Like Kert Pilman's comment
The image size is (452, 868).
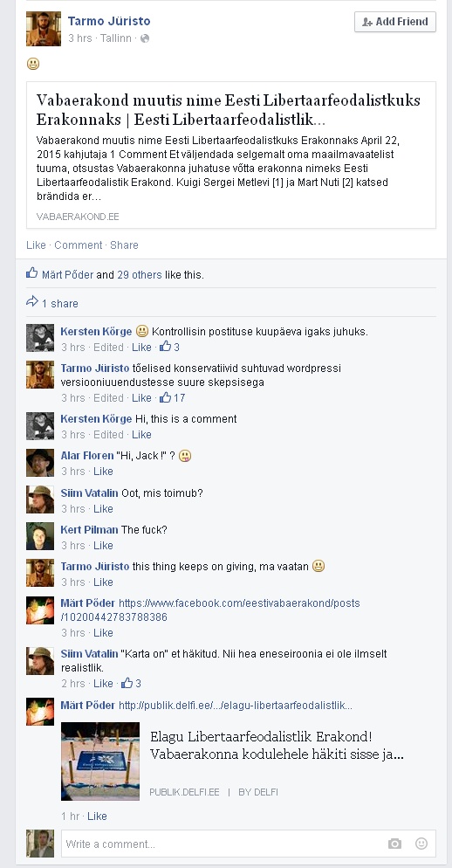(103, 545)
